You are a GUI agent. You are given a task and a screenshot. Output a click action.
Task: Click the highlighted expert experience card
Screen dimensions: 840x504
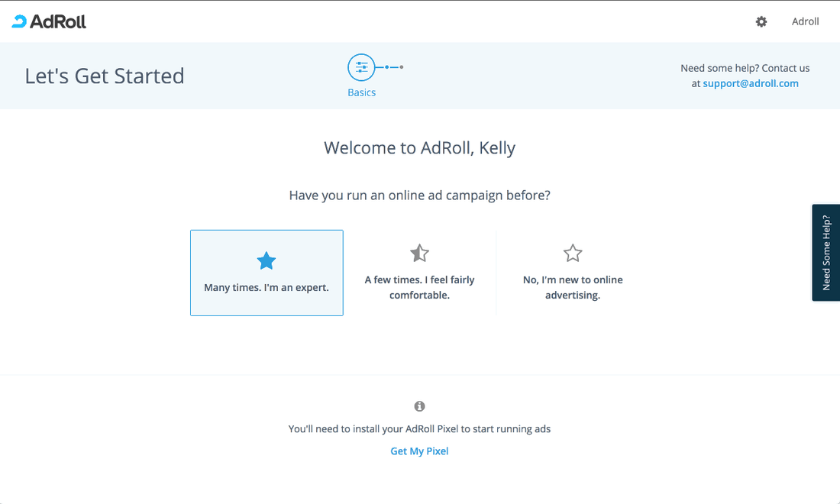[267, 273]
